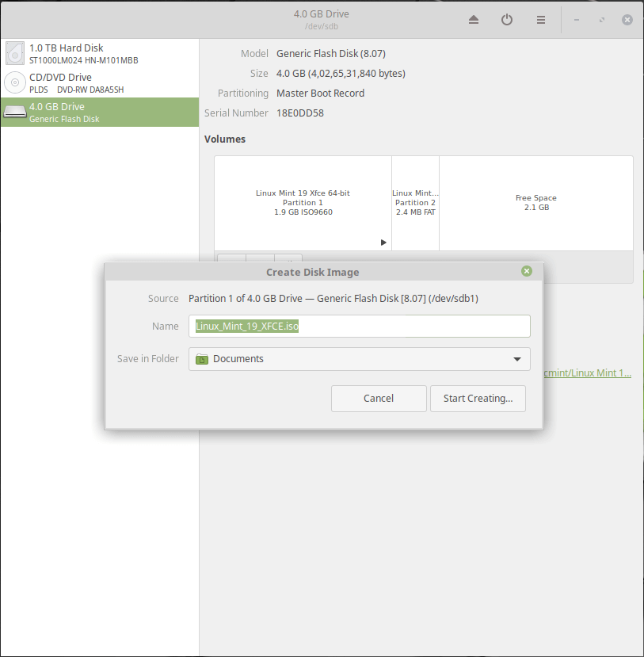Close the Create Disk Image dialog
Screen dimensions: 644x657
pos(527,272)
